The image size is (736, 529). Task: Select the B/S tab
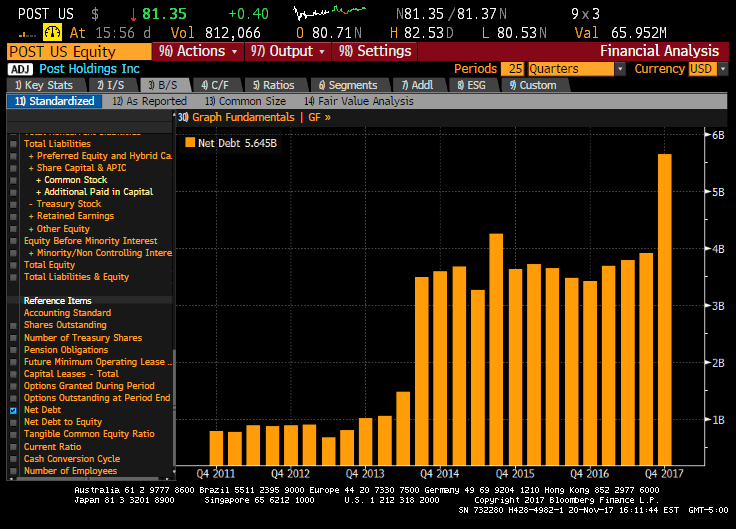(163, 85)
